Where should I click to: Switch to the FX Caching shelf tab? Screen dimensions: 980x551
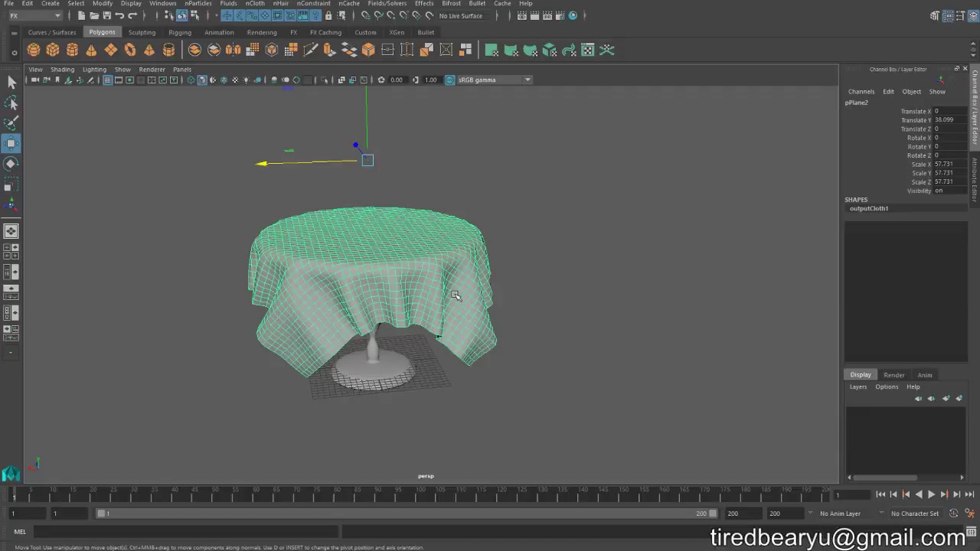click(x=325, y=32)
